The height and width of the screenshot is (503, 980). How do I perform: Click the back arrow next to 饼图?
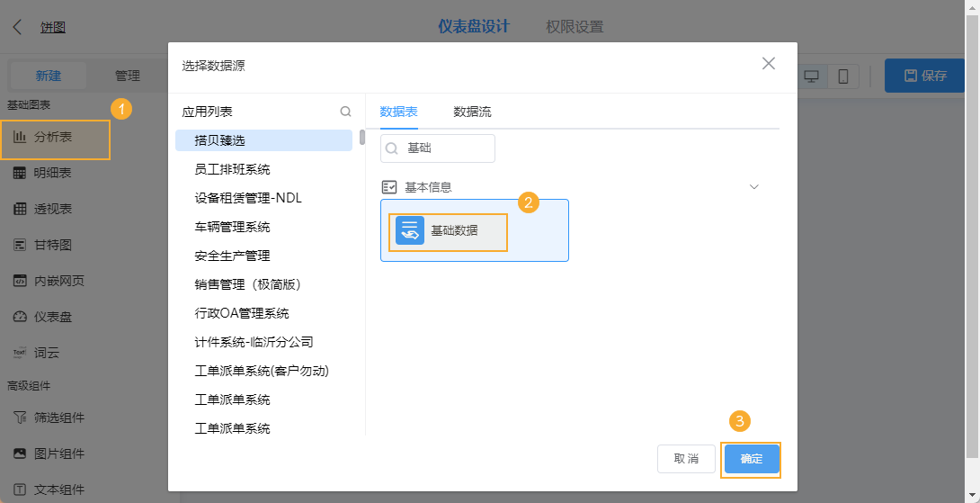coord(17,27)
